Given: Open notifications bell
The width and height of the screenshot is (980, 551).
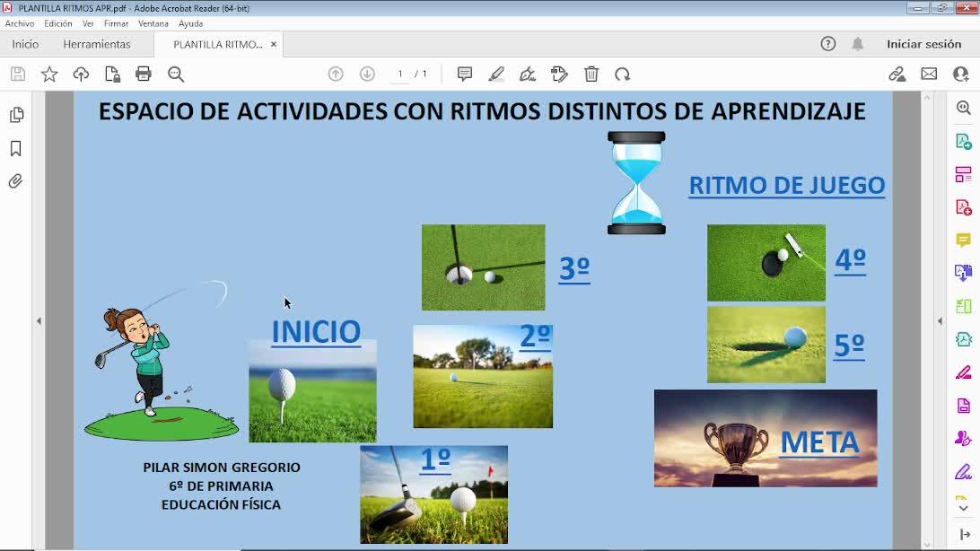Looking at the screenshot, I should 858,44.
